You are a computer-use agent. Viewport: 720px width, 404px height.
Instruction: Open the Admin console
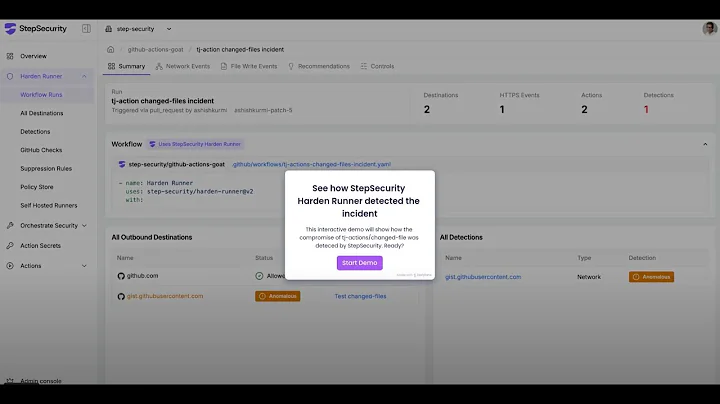coord(40,381)
